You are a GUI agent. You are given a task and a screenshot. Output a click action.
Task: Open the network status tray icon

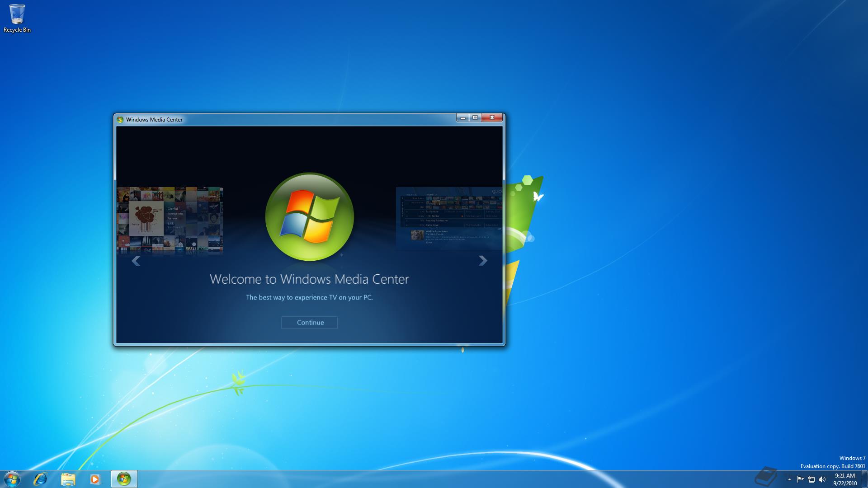[x=811, y=479]
